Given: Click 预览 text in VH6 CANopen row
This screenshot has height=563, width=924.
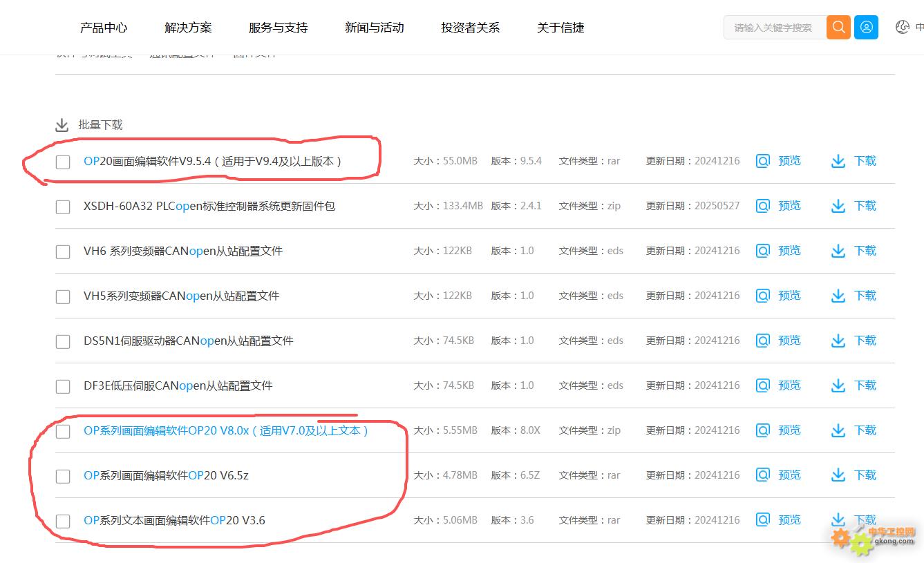Looking at the screenshot, I should (x=789, y=250).
